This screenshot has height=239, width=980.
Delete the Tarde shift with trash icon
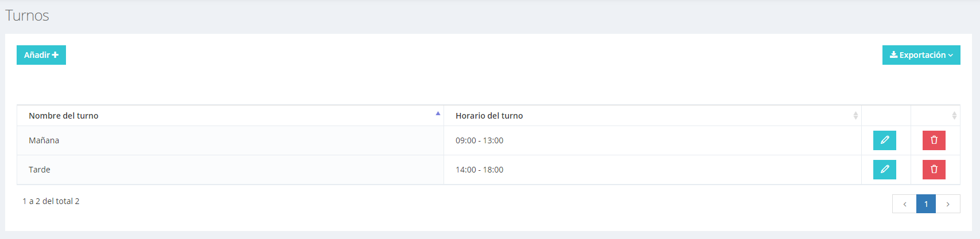click(x=934, y=170)
